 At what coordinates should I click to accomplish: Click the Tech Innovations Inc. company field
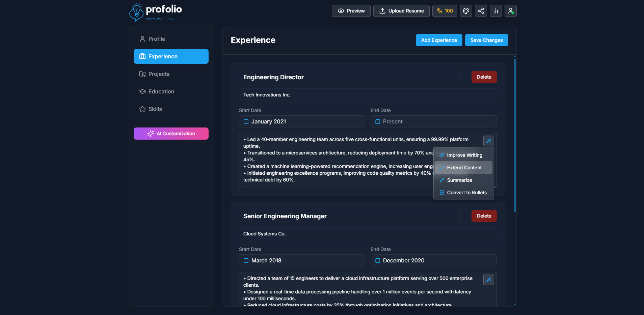coord(368,95)
